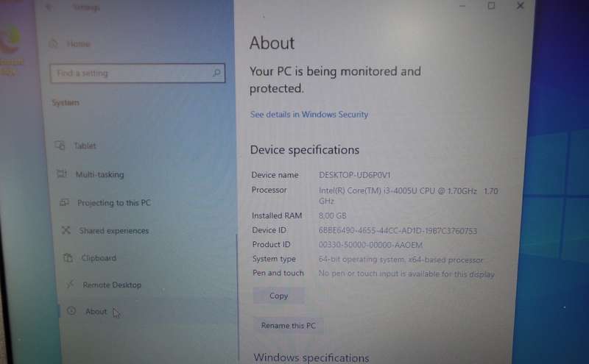The height and width of the screenshot is (364, 589).
Task: Click the Shared experiences icon
Action: [x=66, y=230]
